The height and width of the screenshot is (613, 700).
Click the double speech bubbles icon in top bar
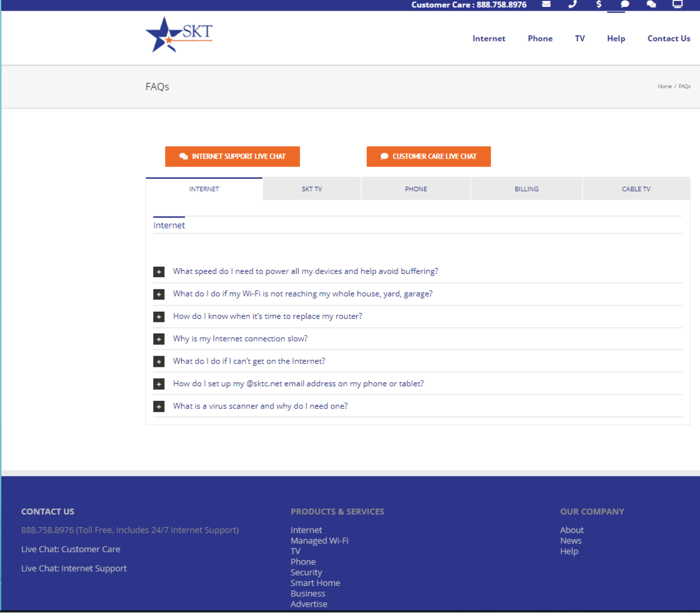[651, 4]
